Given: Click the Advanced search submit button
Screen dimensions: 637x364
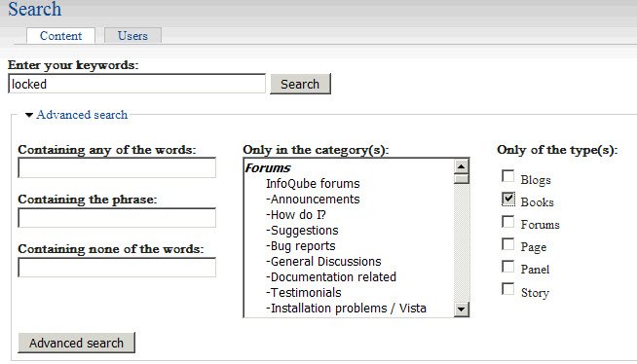Looking at the screenshot, I should [76, 343].
